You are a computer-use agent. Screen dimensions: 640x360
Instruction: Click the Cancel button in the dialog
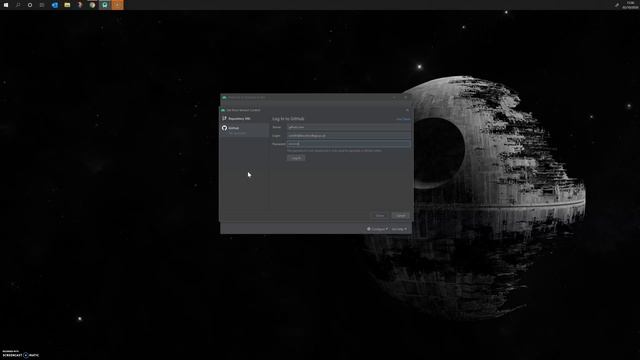coord(400,216)
